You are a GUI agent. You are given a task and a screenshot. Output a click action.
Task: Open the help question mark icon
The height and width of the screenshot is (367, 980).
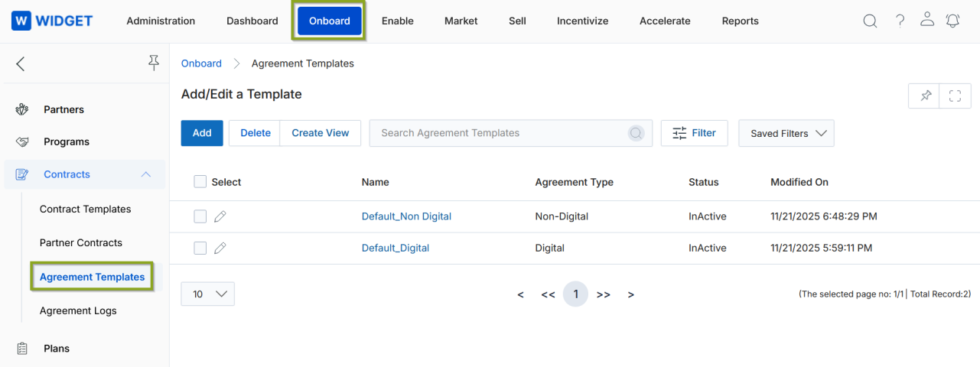900,21
